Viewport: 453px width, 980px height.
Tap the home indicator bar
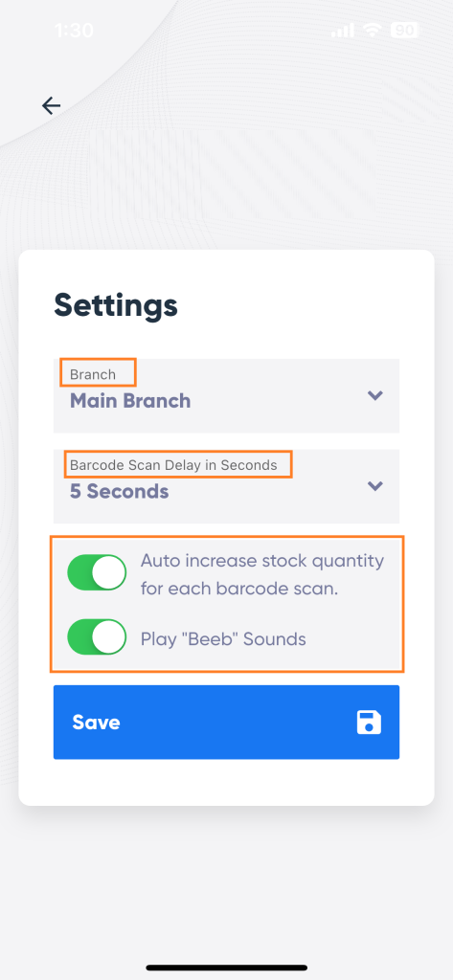(x=226, y=968)
